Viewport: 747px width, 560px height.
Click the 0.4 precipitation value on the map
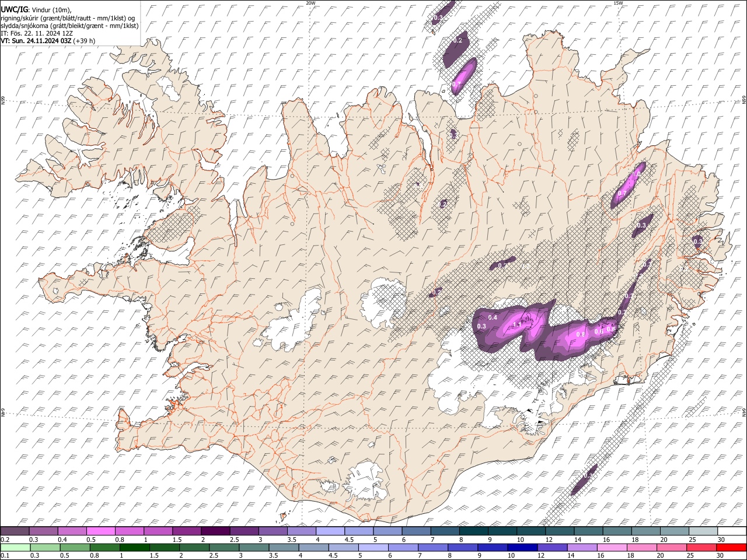[492, 317]
